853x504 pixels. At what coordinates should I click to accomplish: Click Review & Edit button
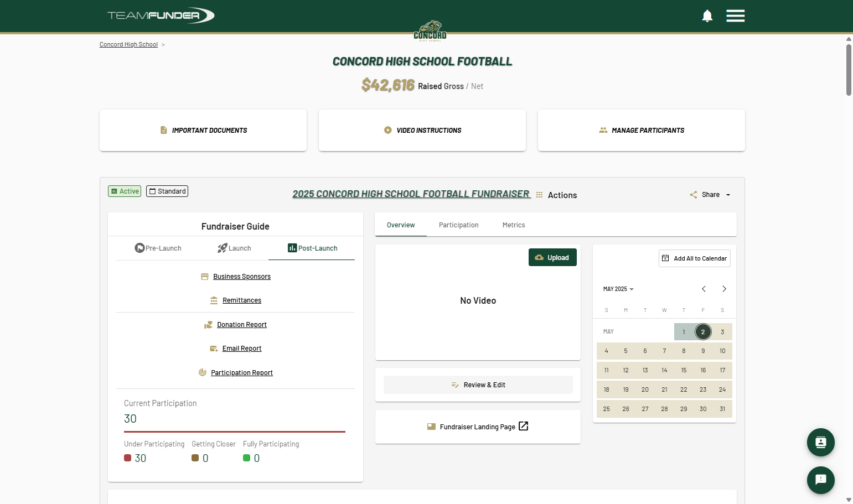coord(478,385)
